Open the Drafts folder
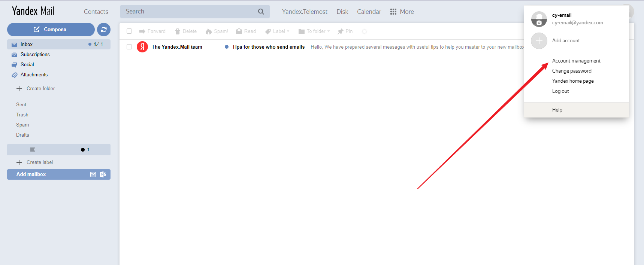 point(22,135)
